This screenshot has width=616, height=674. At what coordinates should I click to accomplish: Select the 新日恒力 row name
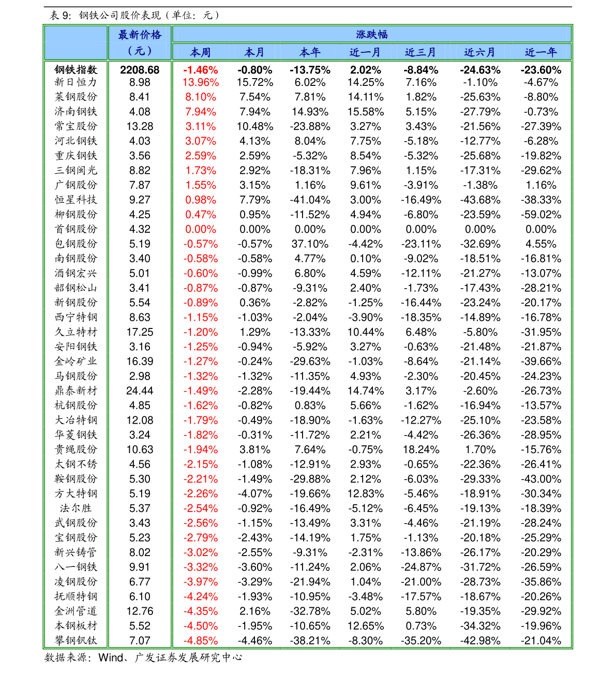pos(76,82)
